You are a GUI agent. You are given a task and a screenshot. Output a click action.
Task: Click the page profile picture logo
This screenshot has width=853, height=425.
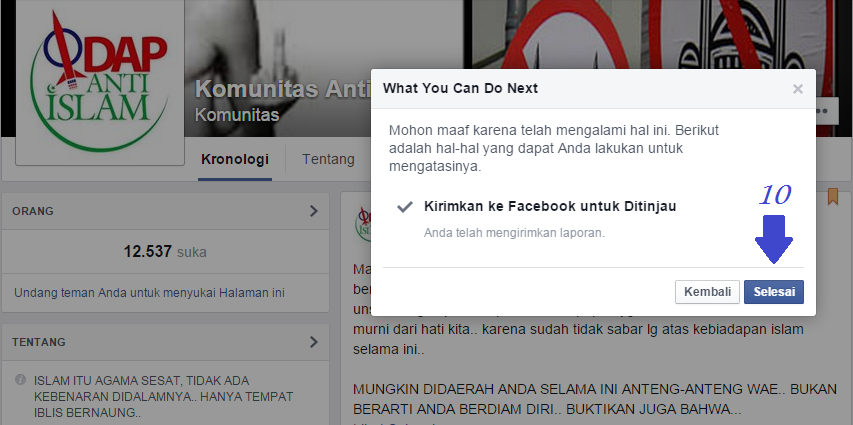pyautogui.click(x=100, y=80)
